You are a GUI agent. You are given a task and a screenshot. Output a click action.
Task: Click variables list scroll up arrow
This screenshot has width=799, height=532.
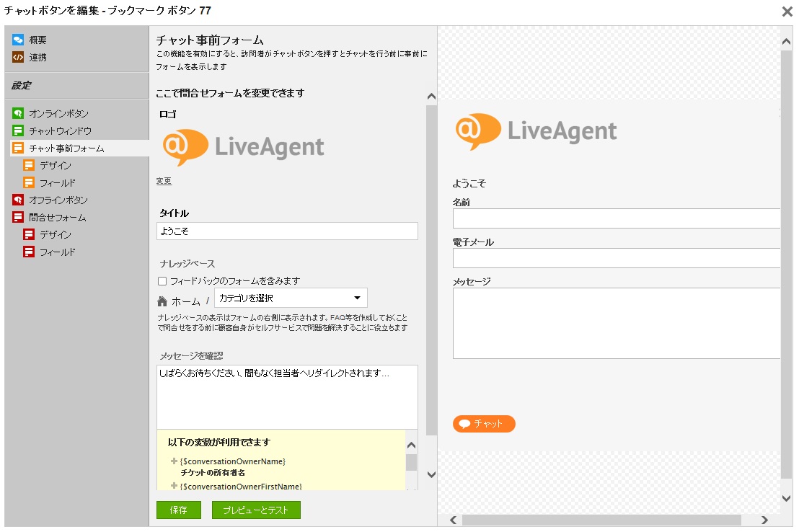point(411,445)
